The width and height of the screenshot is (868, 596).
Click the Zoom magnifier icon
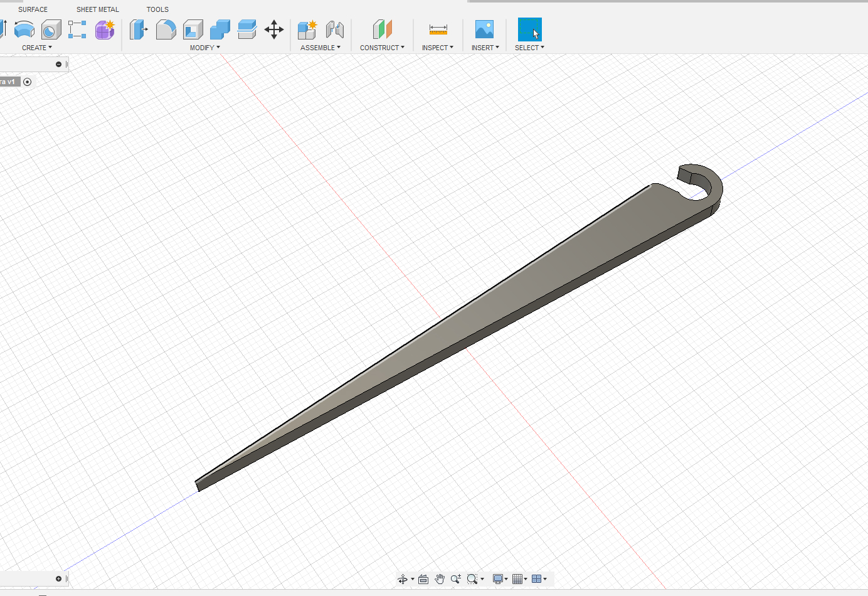[x=456, y=579]
